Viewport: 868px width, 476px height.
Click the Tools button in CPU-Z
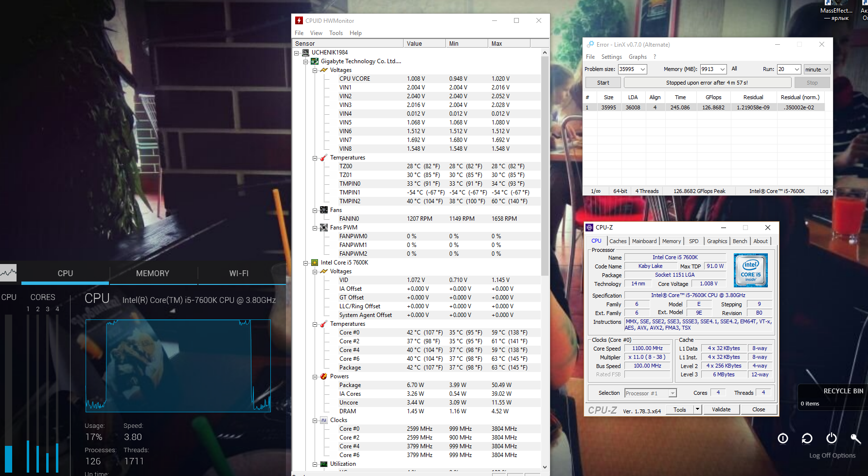(x=680, y=409)
